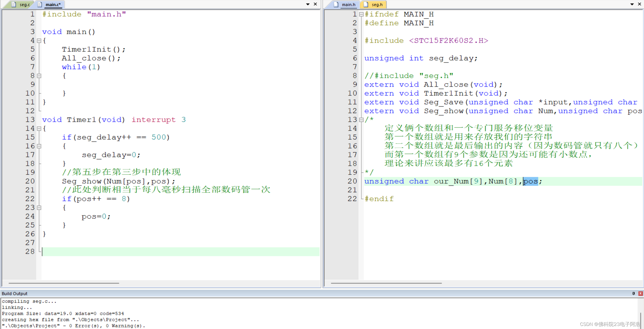Viewport: 644px width, 329px height.
Task: Click 'seg_delay=0;' on line 17
Action: [111, 155]
